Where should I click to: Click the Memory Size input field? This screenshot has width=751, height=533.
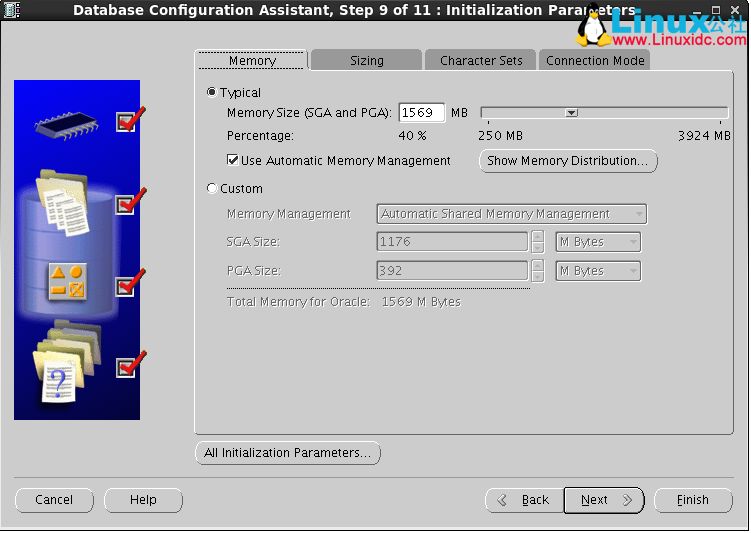[x=422, y=113]
